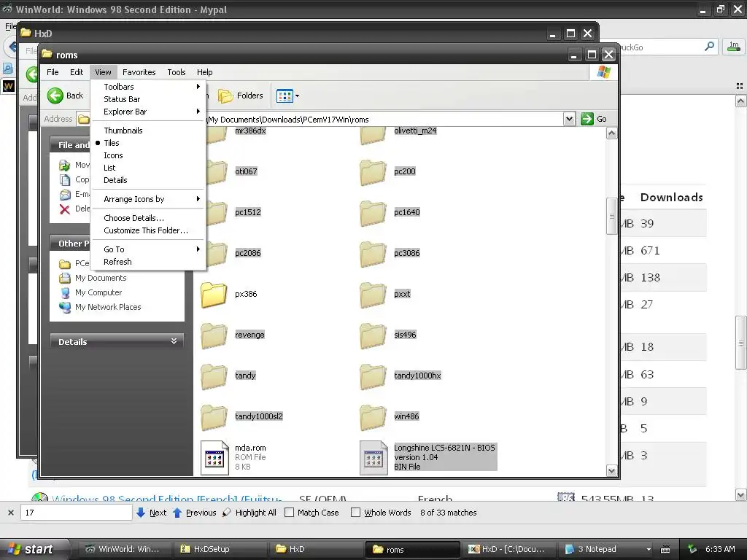Open the Favorites menu

tap(139, 72)
